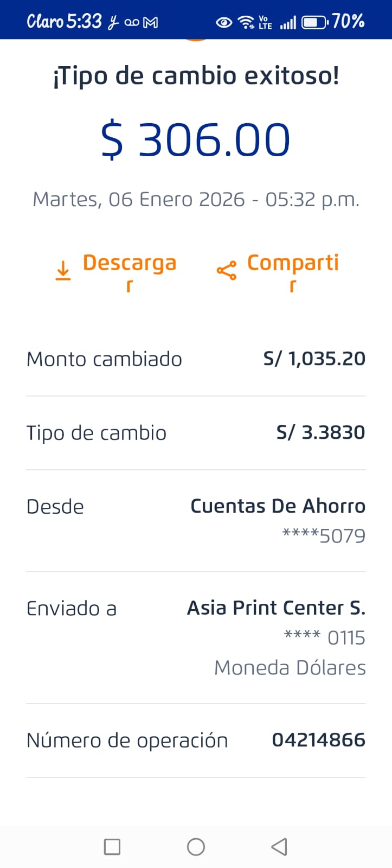The width and height of the screenshot is (392, 868).
Task: Tap the eye icon in status bar
Action: point(223,22)
